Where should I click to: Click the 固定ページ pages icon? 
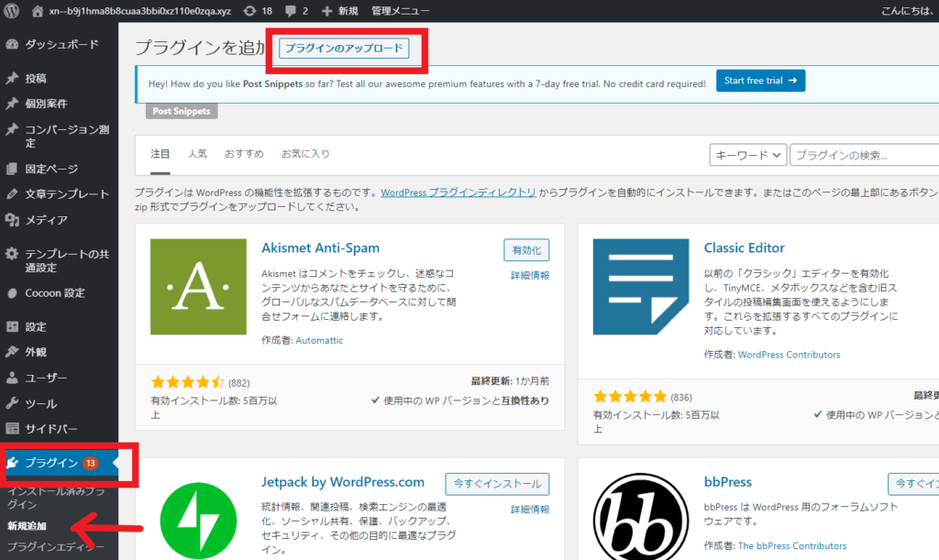12,169
